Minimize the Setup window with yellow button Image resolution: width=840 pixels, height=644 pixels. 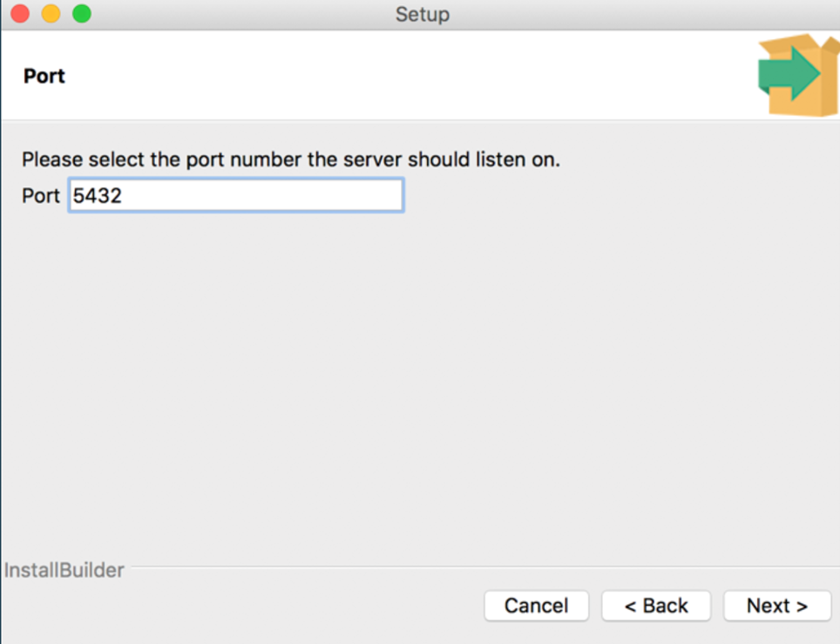click(x=51, y=14)
